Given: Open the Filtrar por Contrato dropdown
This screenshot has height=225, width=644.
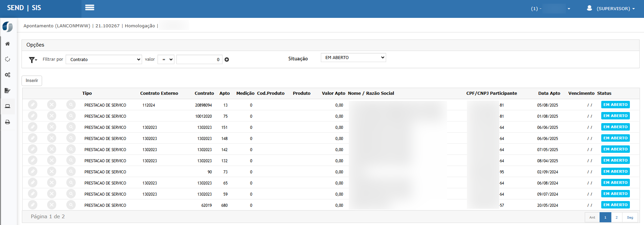Looking at the screenshot, I should point(104,59).
